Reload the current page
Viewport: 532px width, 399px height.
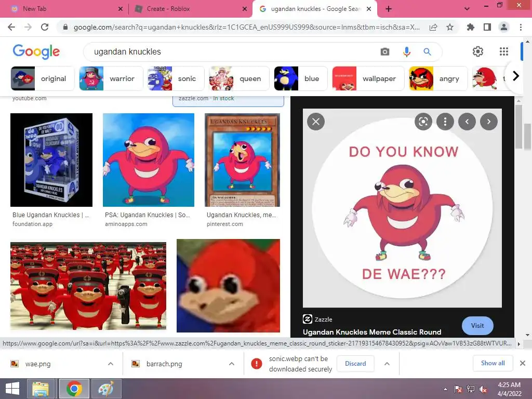point(45,27)
